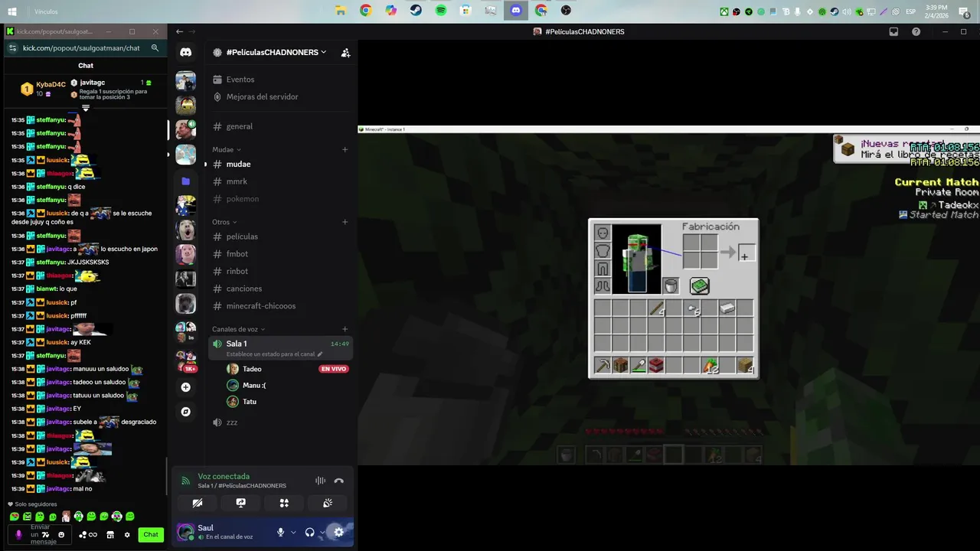Start an activity in voice channel

pyautogui.click(x=284, y=503)
